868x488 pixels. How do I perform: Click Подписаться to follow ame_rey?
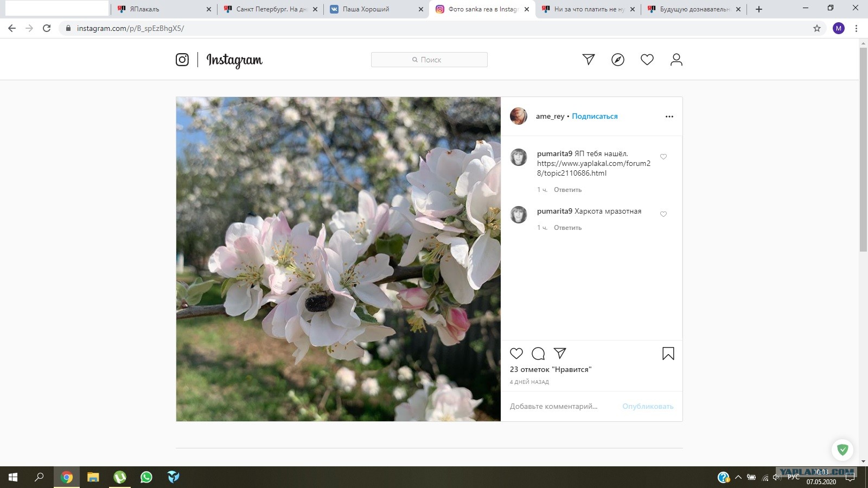point(595,116)
